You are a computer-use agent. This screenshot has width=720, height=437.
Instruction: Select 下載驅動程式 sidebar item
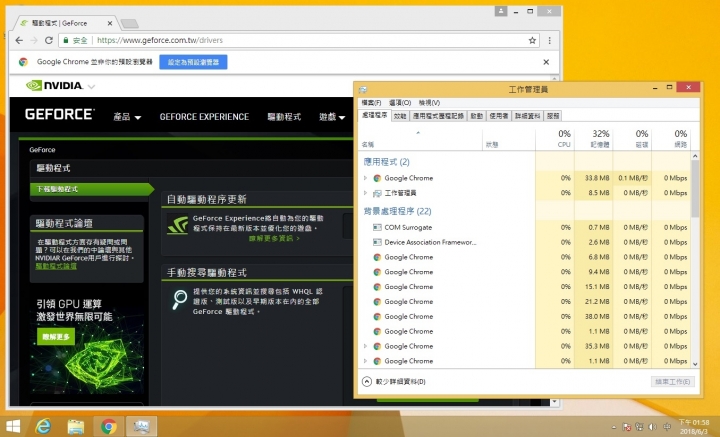91,189
